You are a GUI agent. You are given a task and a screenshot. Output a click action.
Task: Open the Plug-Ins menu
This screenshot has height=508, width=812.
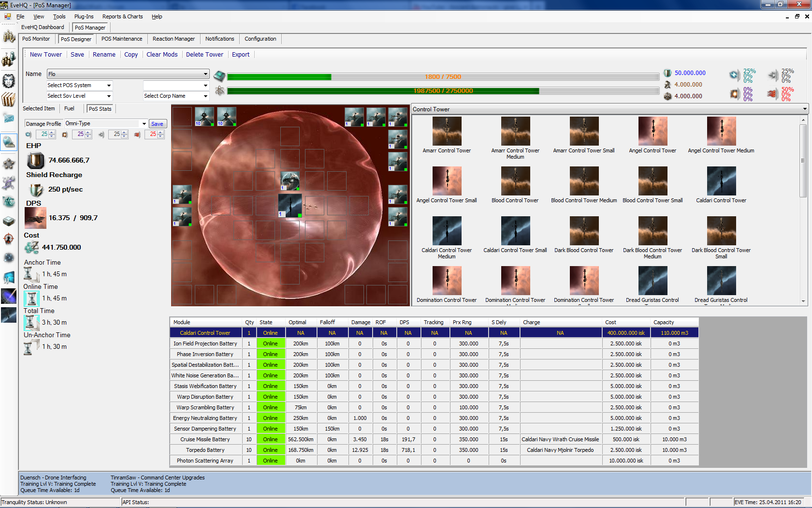click(84, 16)
